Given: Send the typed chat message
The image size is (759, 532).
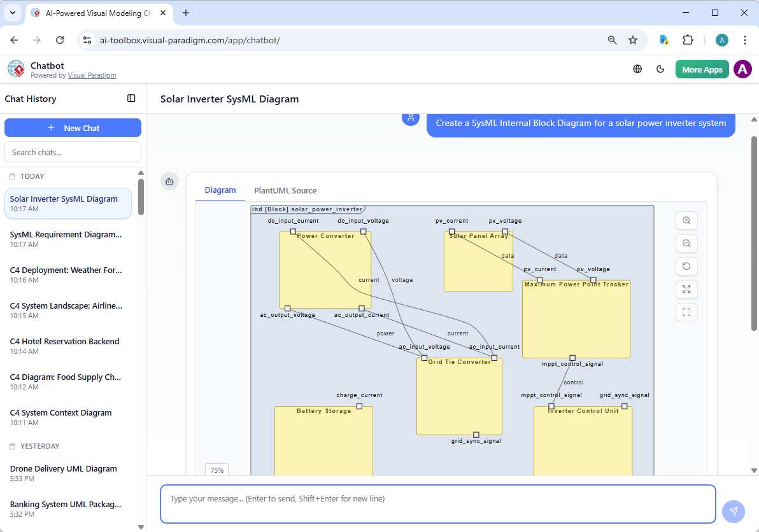Looking at the screenshot, I should [733, 511].
